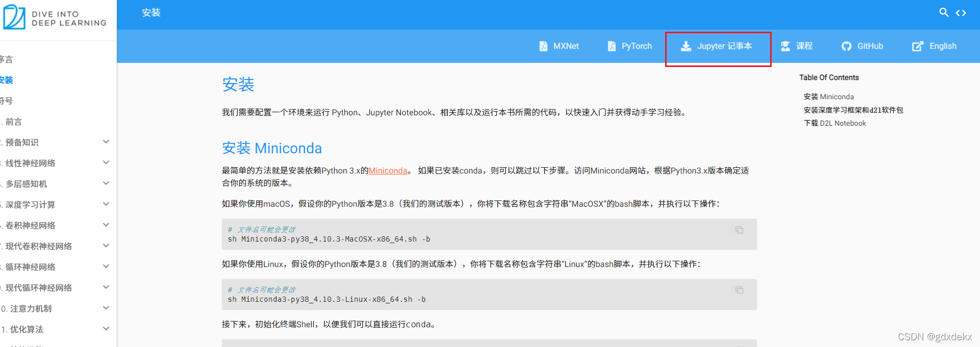Expand the 注意力机制 chapter
980x347 pixels.
coord(106,308)
